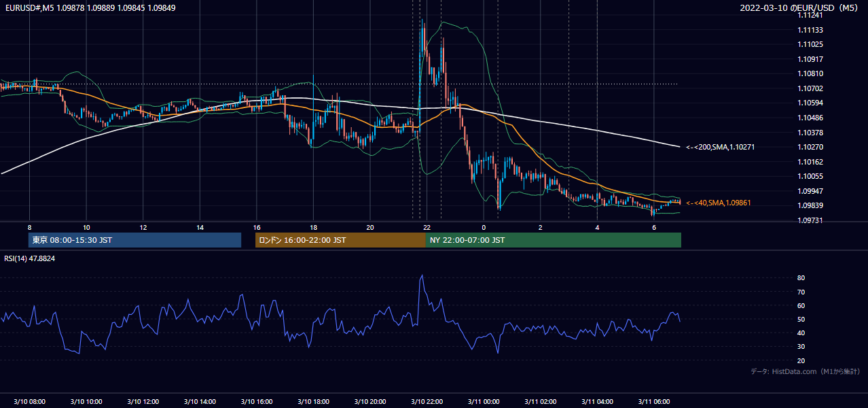868x408 pixels.
Task: Click price axis value 1.10917
Action: coord(810,59)
